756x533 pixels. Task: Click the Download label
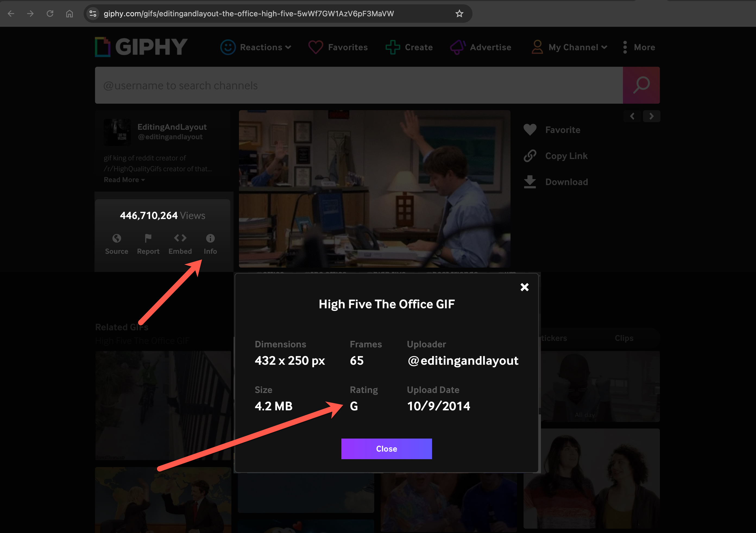pyautogui.click(x=566, y=182)
